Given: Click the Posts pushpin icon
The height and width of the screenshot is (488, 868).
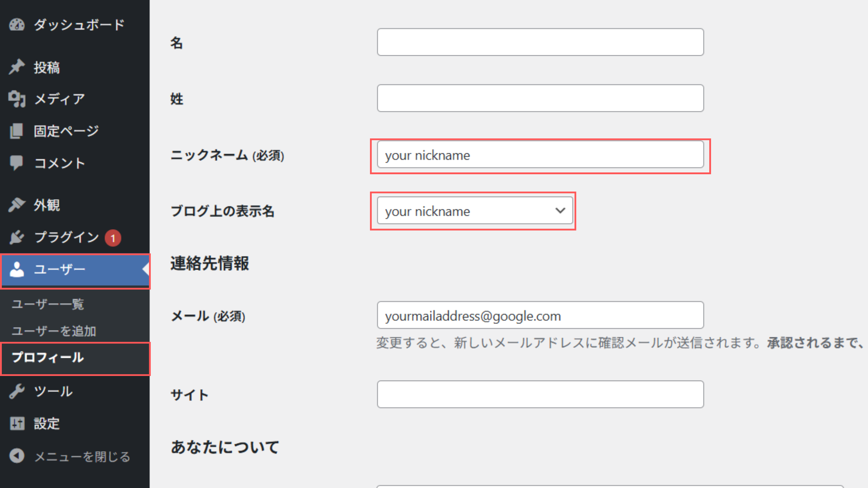Looking at the screenshot, I should [17, 67].
